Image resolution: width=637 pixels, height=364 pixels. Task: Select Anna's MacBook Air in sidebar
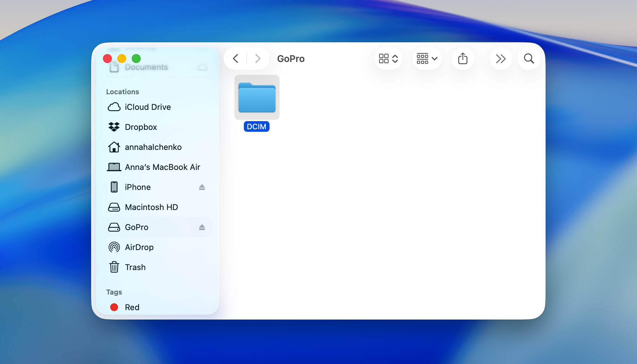pos(162,167)
